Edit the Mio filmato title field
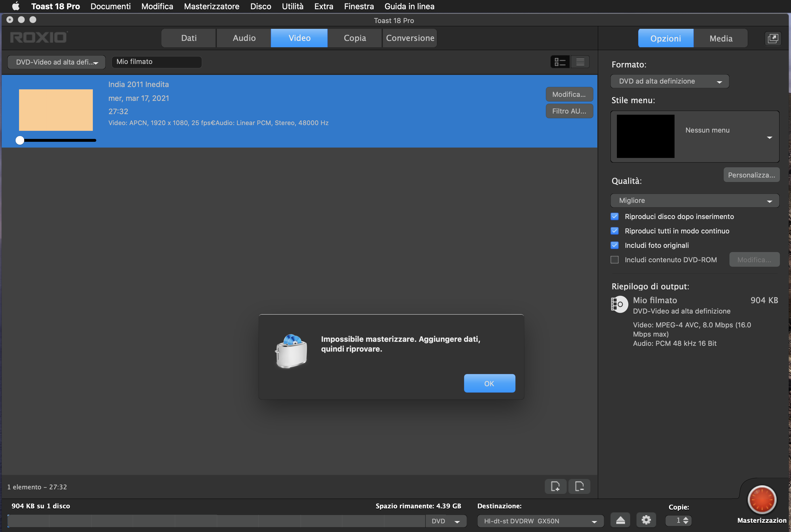The width and height of the screenshot is (791, 532). coord(157,62)
